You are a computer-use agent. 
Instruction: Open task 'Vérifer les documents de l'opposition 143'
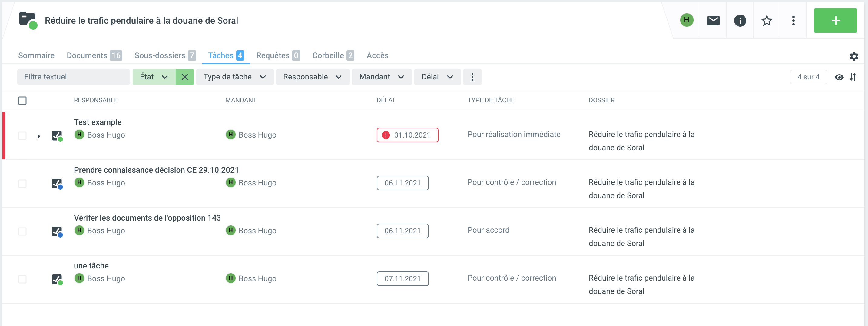(147, 218)
